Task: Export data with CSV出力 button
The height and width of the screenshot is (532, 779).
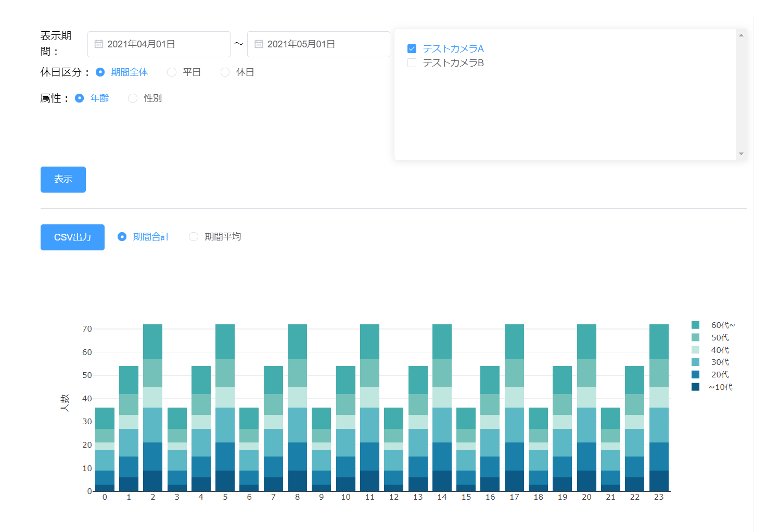Action: (72, 237)
